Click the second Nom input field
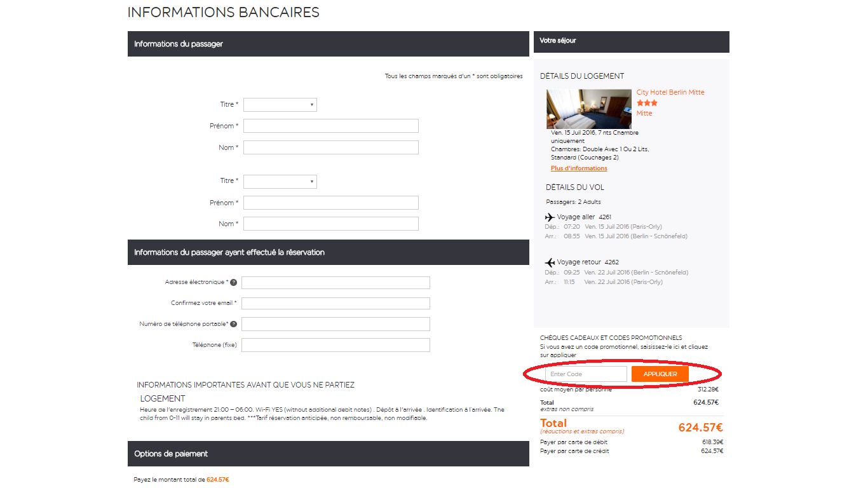Image resolution: width=868 pixels, height=488 pixels. [x=330, y=224]
